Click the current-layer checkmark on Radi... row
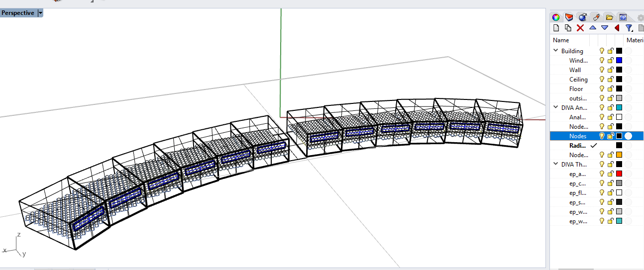This screenshot has height=270, width=644. click(x=593, y=145)
